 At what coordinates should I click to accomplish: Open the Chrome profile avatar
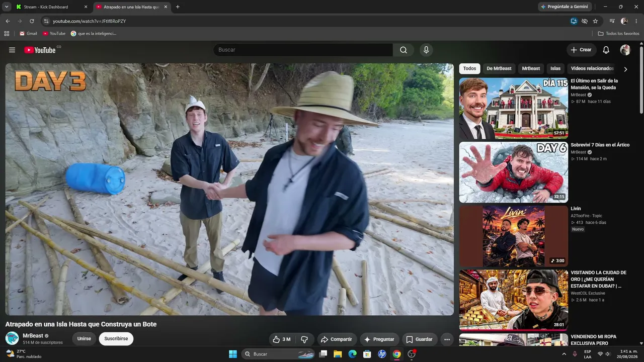pyautogui.click(x=624, y=21)
